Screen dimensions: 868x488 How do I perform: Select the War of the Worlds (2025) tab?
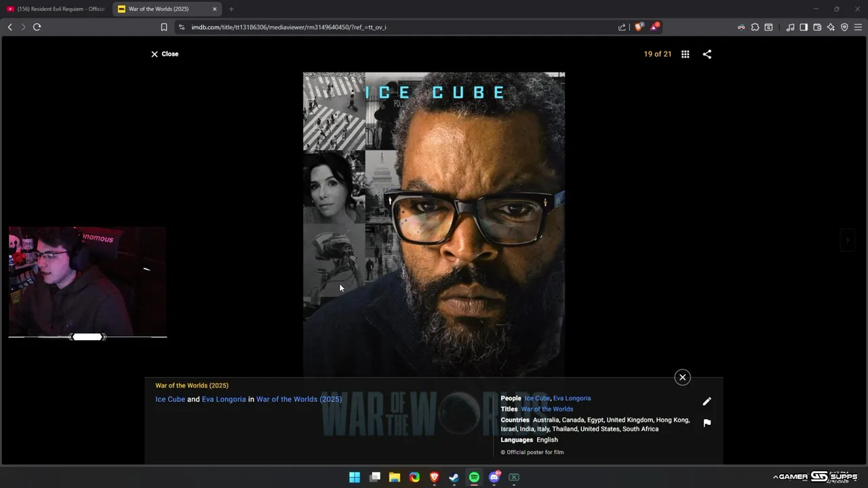point(167,9)
